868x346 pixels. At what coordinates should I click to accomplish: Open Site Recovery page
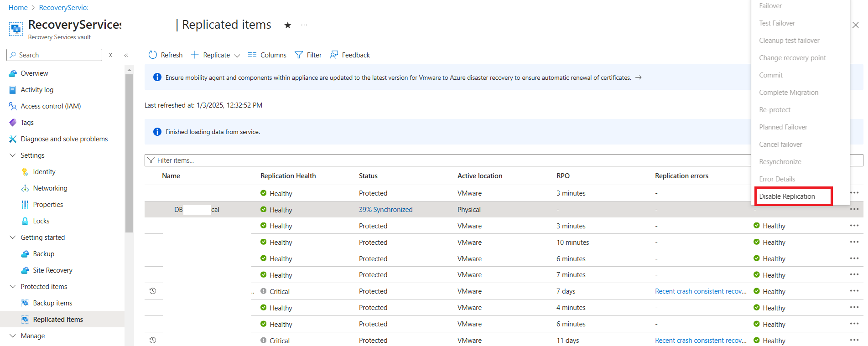pos(52,270)
